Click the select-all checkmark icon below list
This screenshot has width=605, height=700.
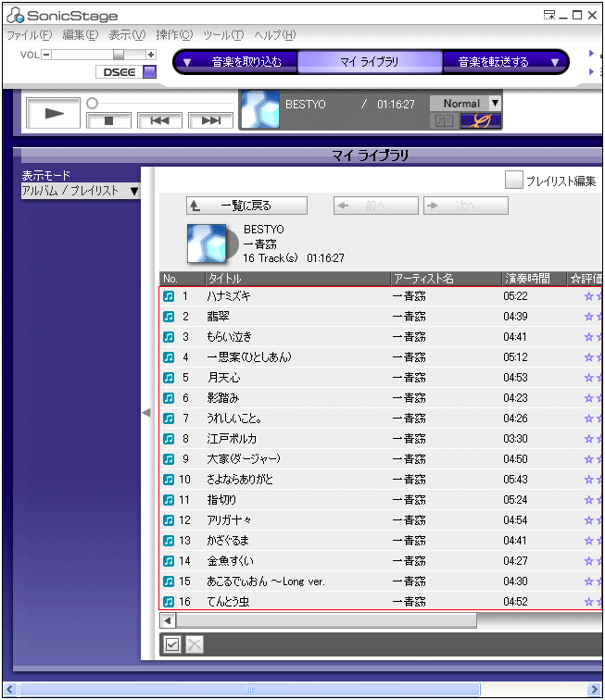(x=172, y=644)
